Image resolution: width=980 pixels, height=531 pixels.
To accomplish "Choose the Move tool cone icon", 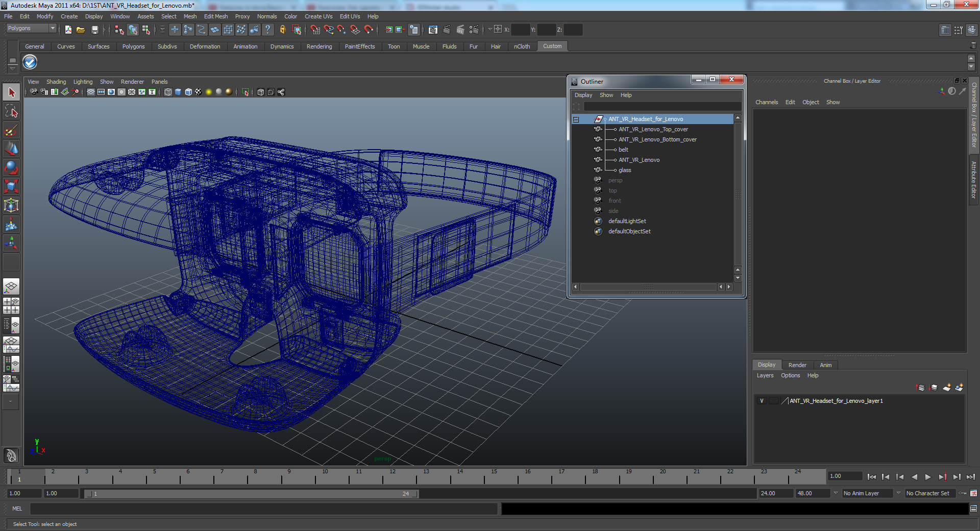I will pyautogui.click(x=11, y=149).
